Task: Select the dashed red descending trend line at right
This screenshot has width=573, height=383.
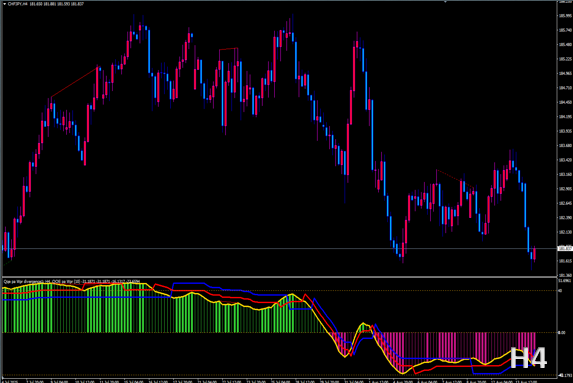Action: (x=455, y=179)
